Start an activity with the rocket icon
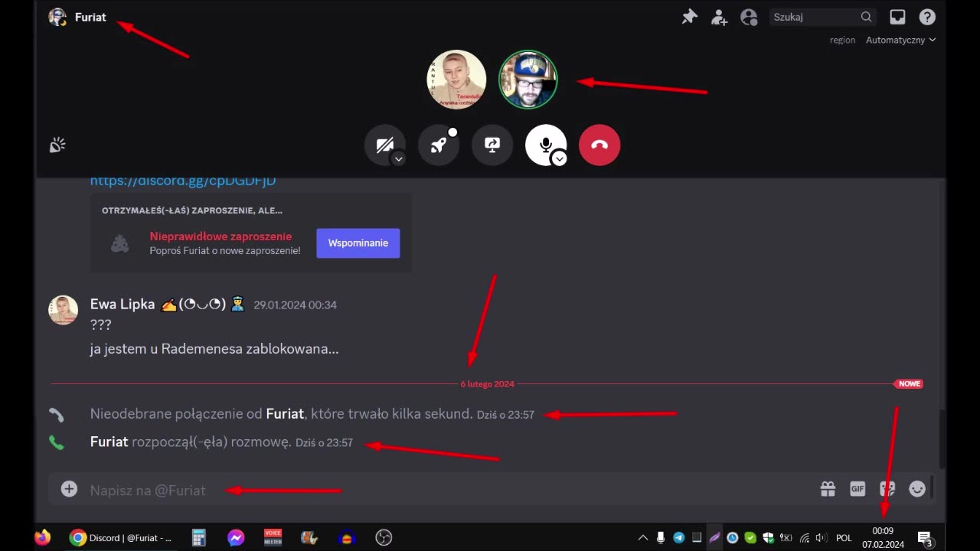The image size is (980, 551). pyautogui.click(x=439, y=145)
